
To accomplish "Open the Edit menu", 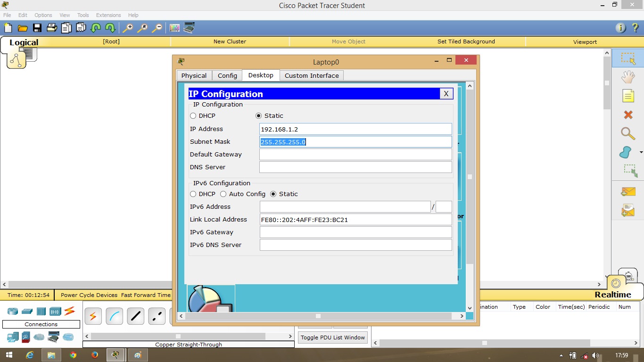I will click(x=23, y=15).
